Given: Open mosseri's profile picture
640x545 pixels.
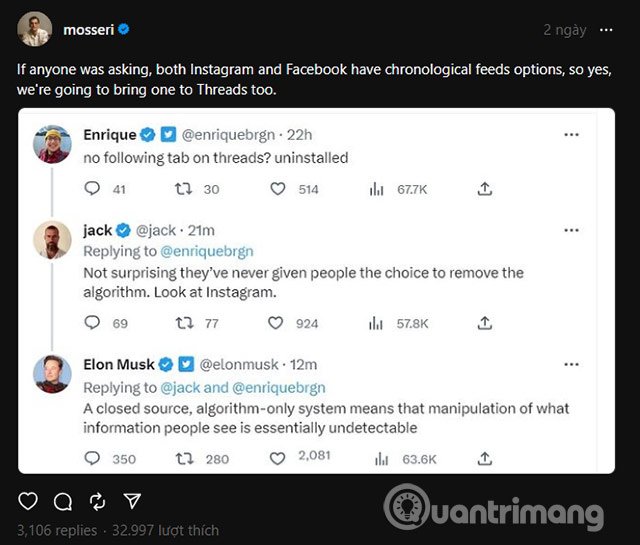Looking at the screenshot, I should click(34, 30).
